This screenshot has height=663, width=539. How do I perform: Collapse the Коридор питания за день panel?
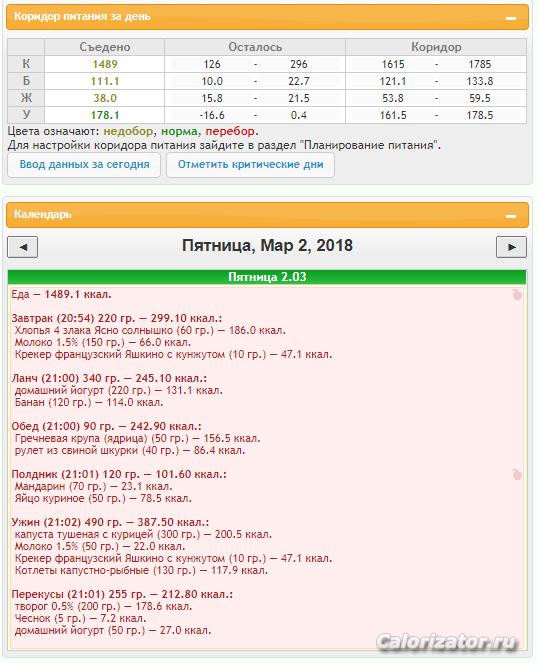(511, 18)
